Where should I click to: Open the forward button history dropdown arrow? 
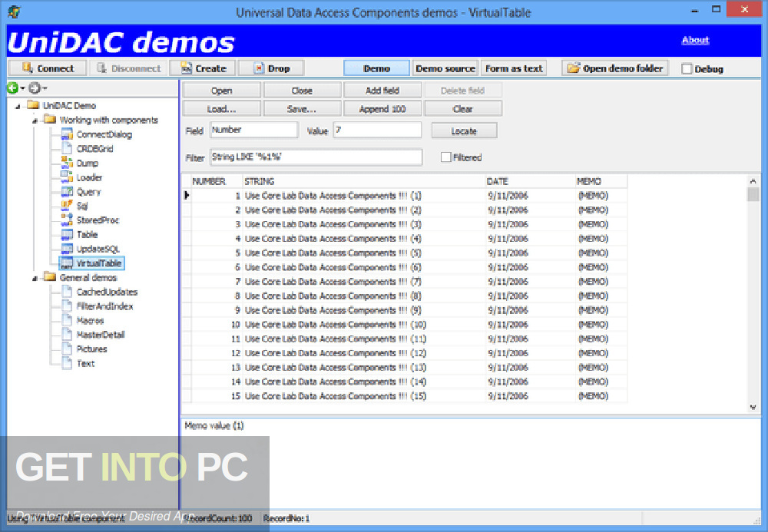(x=45, y=88)
